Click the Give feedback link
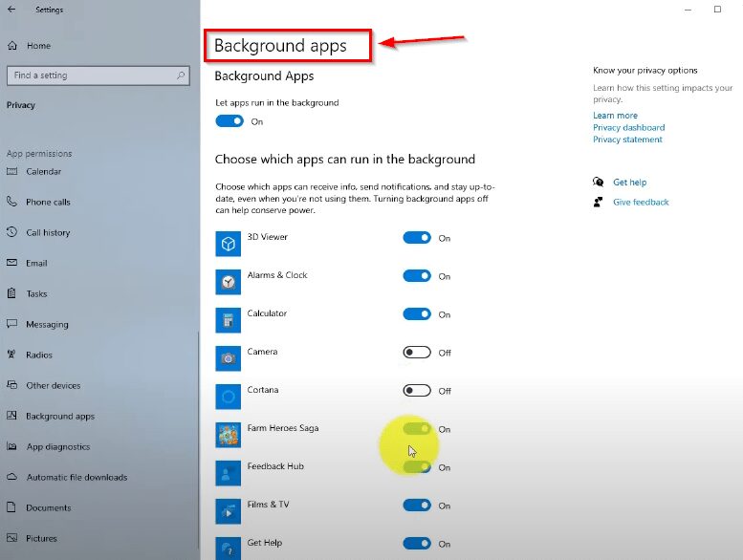 tap(641, 203)
